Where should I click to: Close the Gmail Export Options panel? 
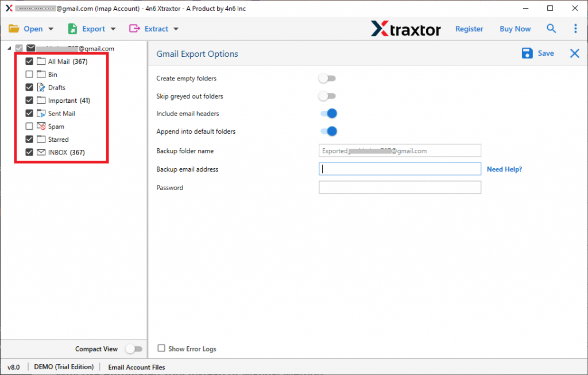pos(574,53)
